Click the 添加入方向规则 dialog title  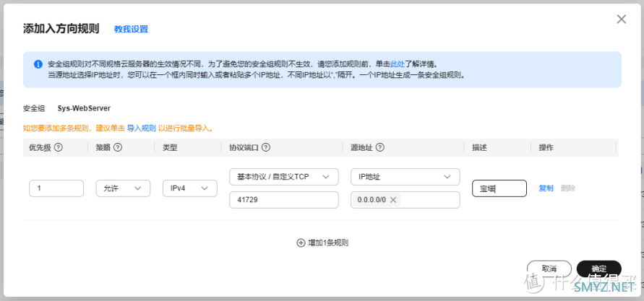(61, 29)
